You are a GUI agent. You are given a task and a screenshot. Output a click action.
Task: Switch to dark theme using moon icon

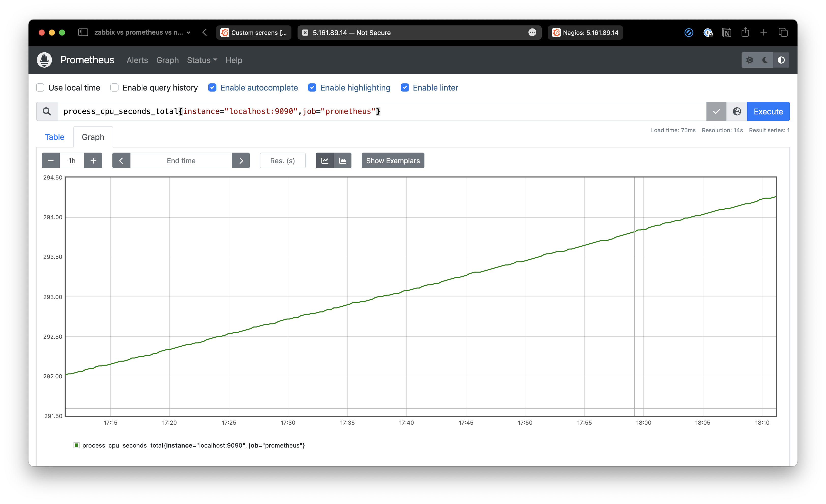(x=766, y=60)
